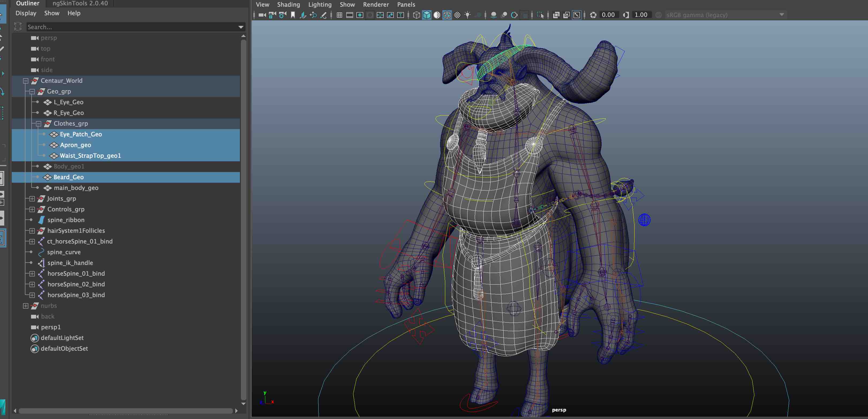Toggle lock camera icon
This screenshot has height=419, width=868.
[272, 15]
